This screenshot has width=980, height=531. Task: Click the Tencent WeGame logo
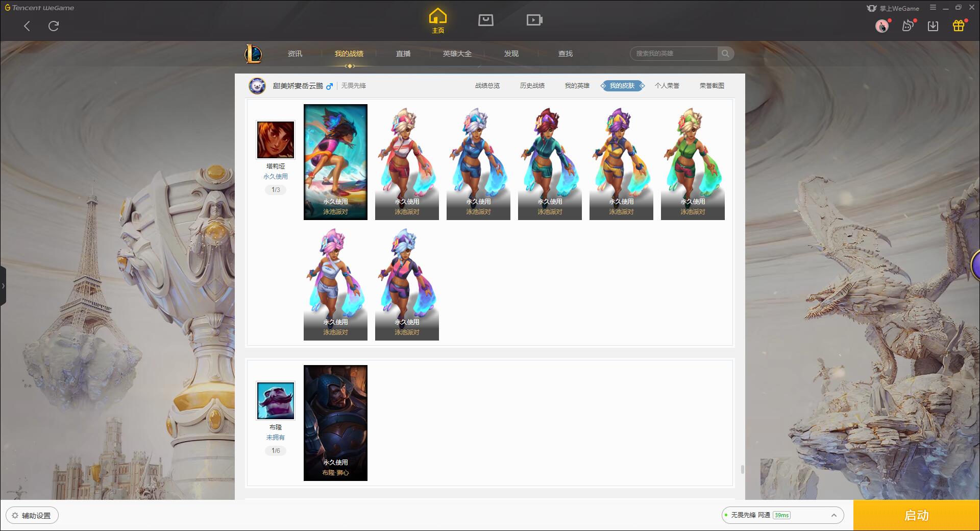click(x=39, y=8)
